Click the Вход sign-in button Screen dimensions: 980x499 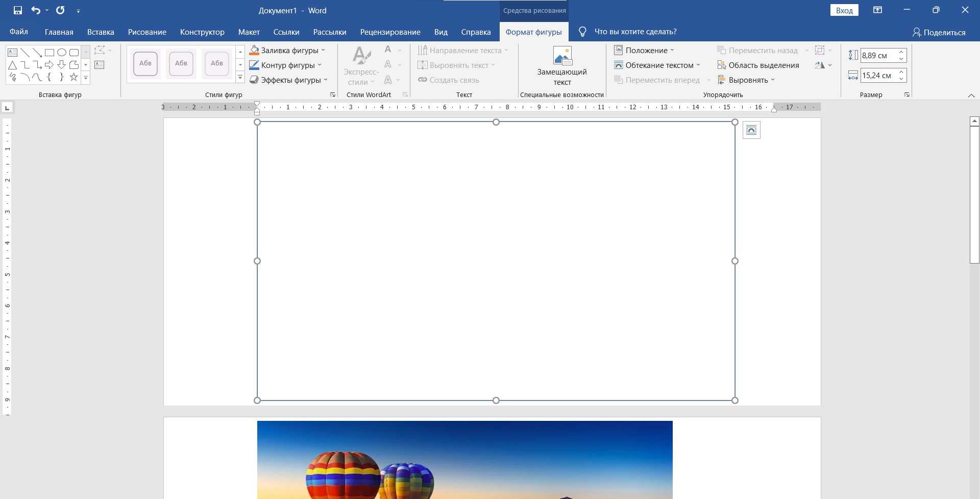(844, 10)
